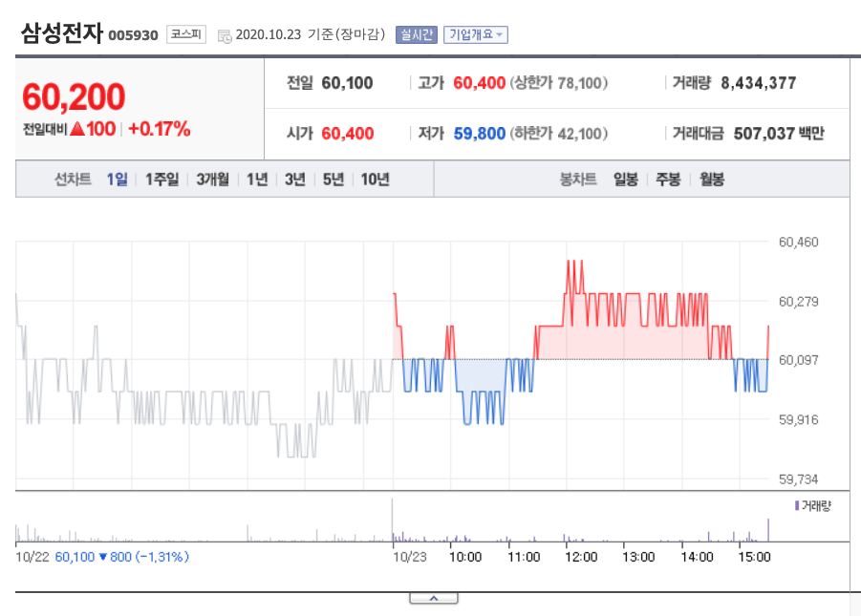The height and width of the screenshot is (616, 861).
Task: Click the 60,460 y-axis label
Action: [x=798, y=243]
